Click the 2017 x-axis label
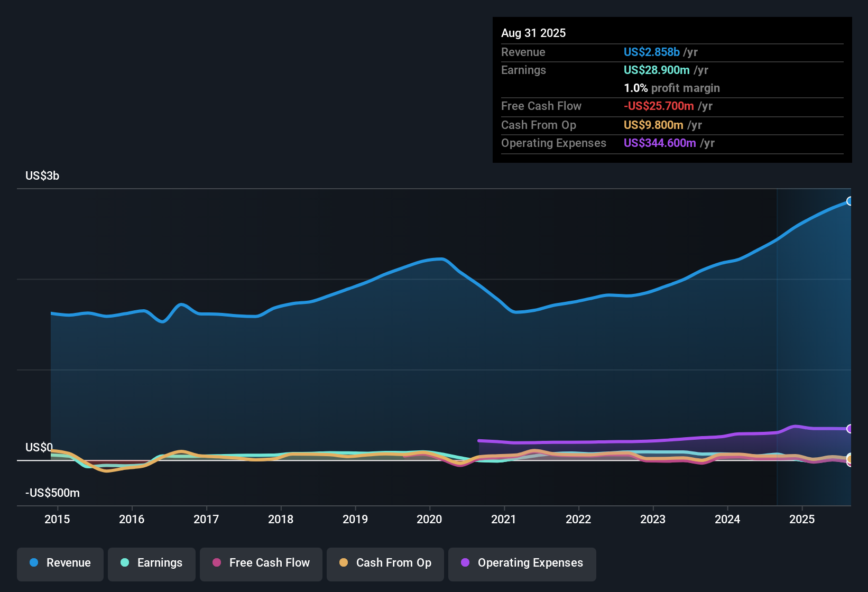This screenshot has width=868, height=592. coord(206,519)
